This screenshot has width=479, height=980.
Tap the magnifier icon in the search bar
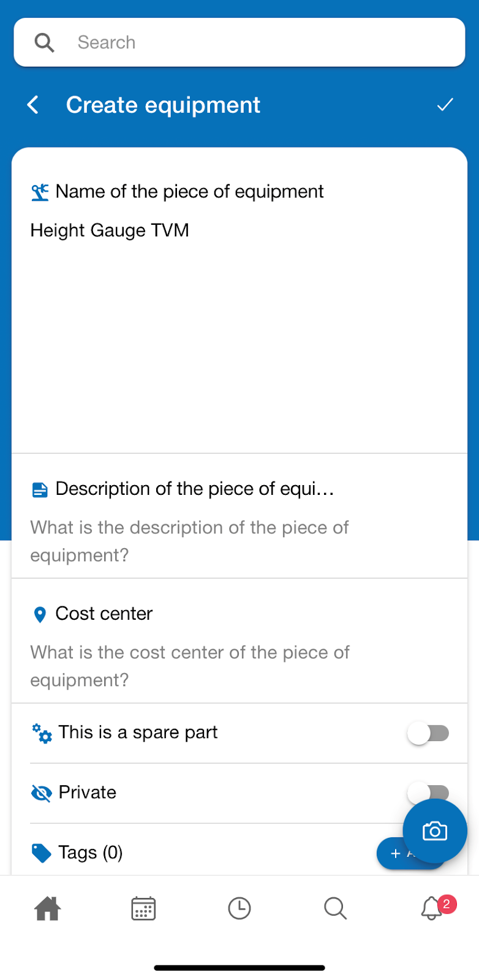pyautogui.click(x=43, y=42)
